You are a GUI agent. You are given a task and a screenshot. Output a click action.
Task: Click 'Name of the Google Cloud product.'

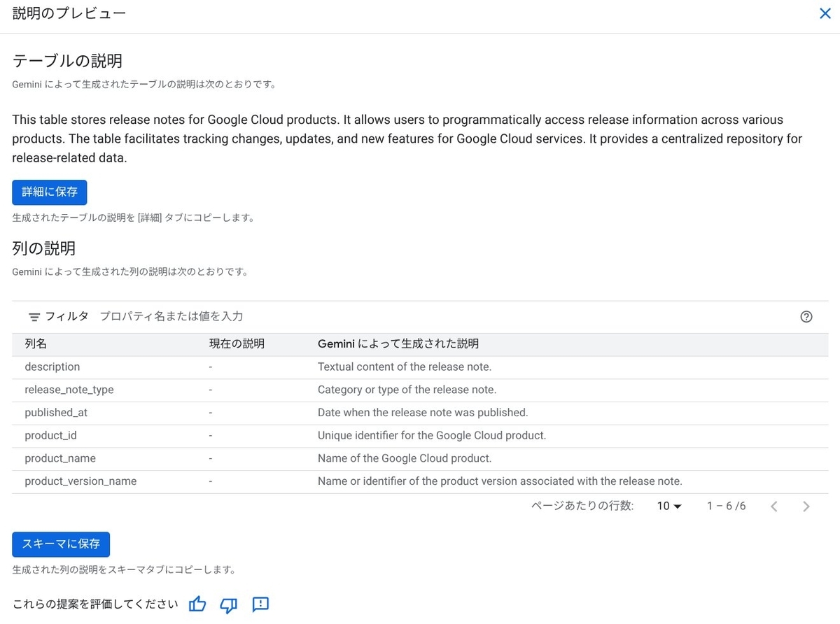click(x=405, y=458)
